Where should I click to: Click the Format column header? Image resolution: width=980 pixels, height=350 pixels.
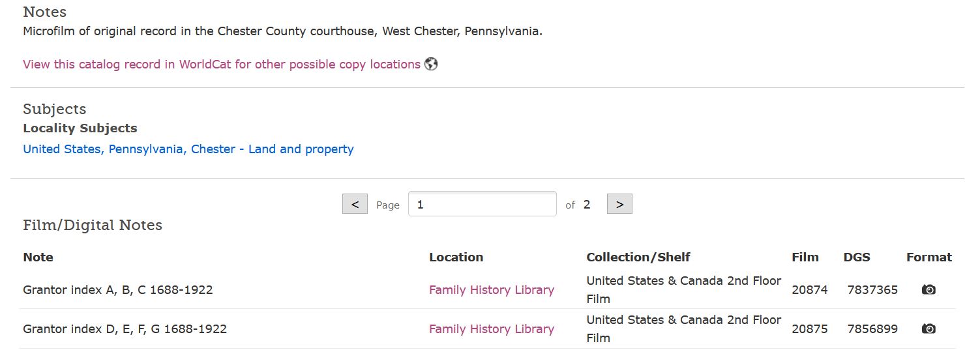(x=929, y=257)
